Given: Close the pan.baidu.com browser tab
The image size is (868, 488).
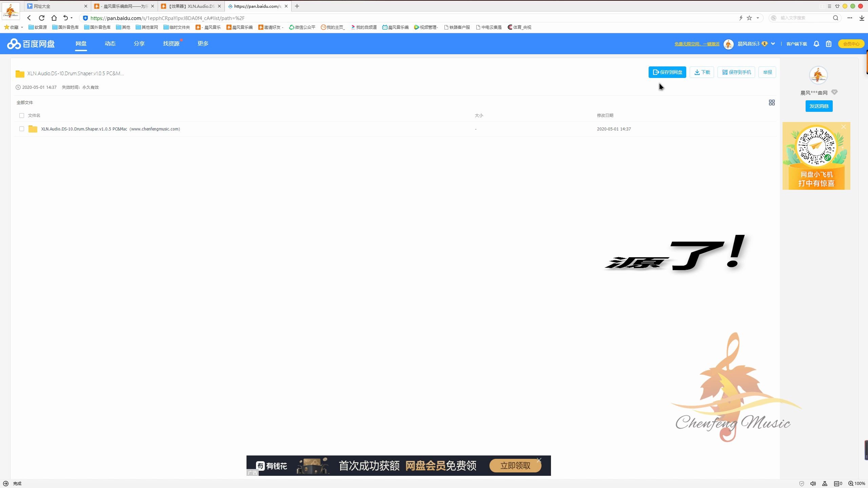Looking at the screenshot, I should [x=286, y=6].
